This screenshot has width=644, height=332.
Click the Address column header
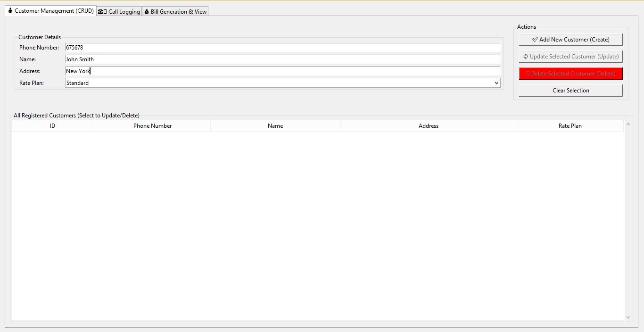pyautogui.click(x=428, y=126)
